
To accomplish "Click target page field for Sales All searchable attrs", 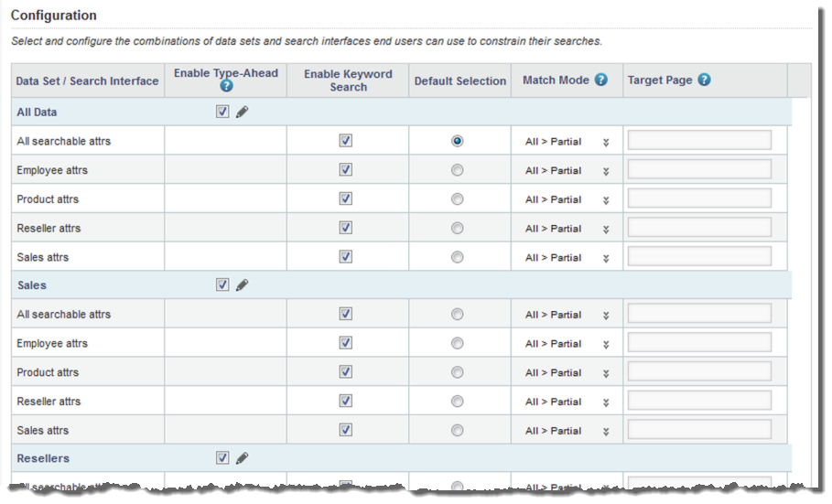I will pos(699,314).
